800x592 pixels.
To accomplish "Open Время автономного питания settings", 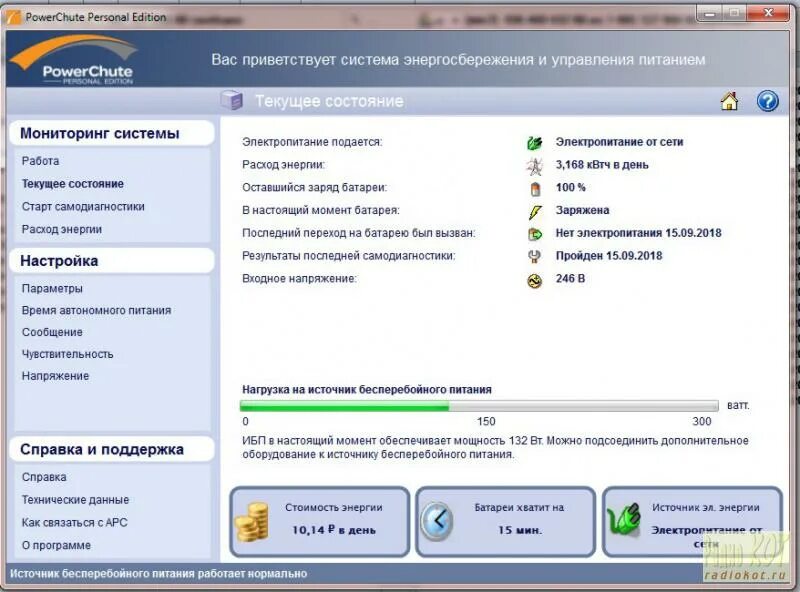I will [x=96, y=310].
